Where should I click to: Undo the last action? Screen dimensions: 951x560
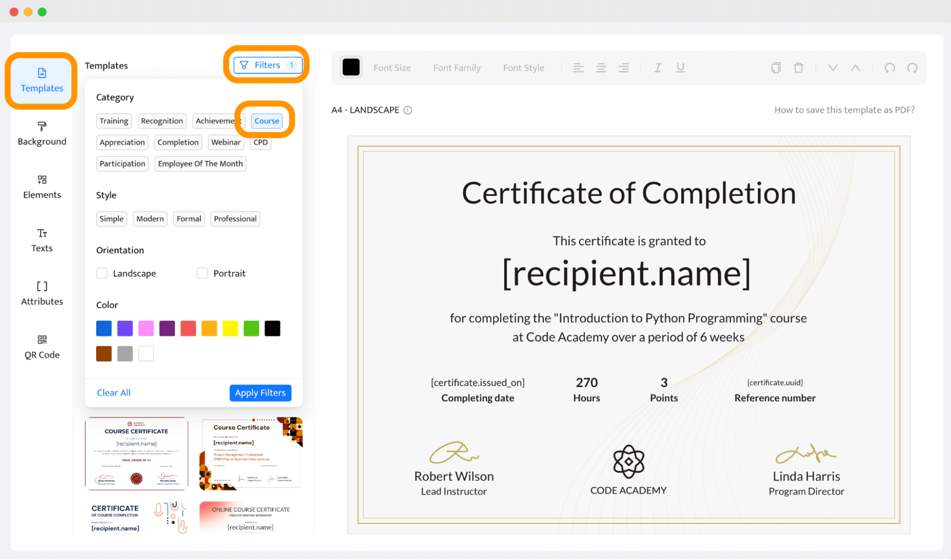(890, 68)
